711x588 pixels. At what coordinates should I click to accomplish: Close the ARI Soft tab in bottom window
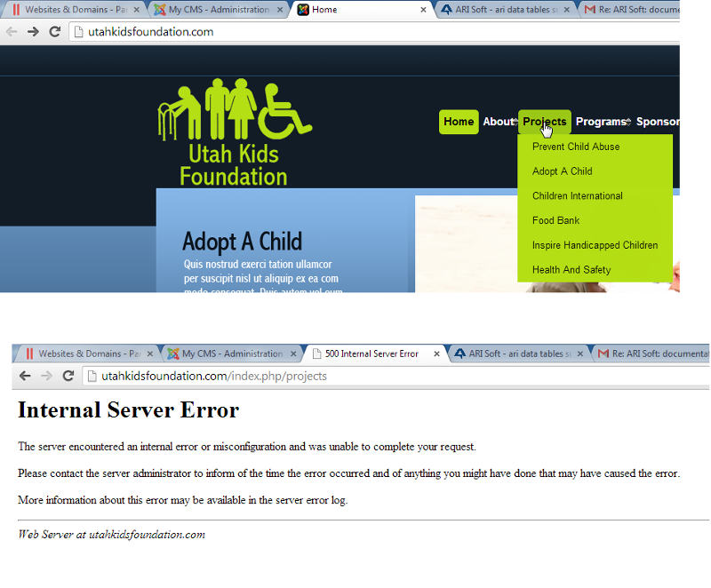coord(580,354)
